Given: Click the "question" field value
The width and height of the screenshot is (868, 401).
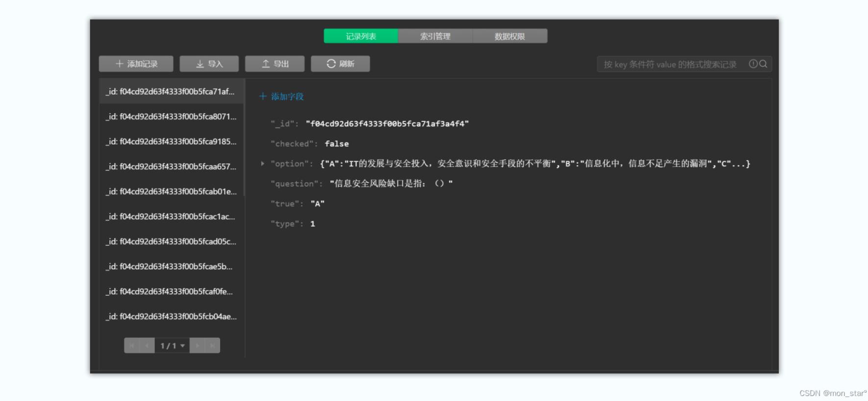Looking at the screenshot, I should pos(391,184).
